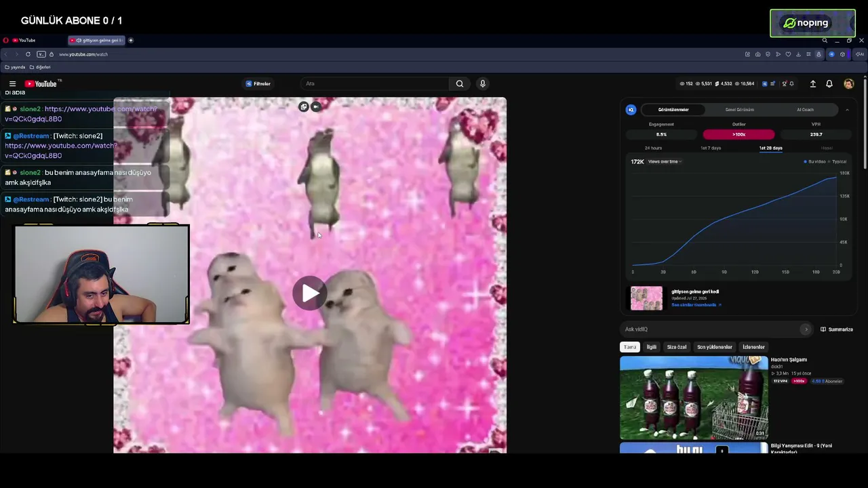Click the player icon in Opera toolbar
This screenshot has height=488, width=868.
(x=778, y=54)
